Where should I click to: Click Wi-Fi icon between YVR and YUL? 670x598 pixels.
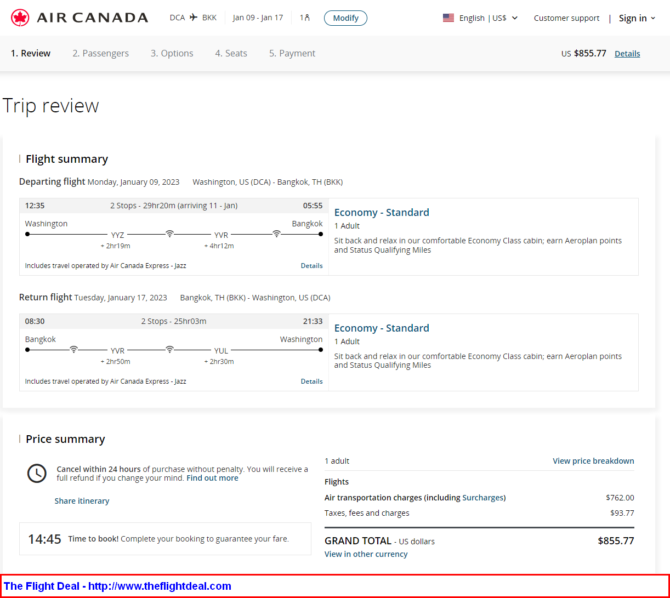tap(170, 349)
